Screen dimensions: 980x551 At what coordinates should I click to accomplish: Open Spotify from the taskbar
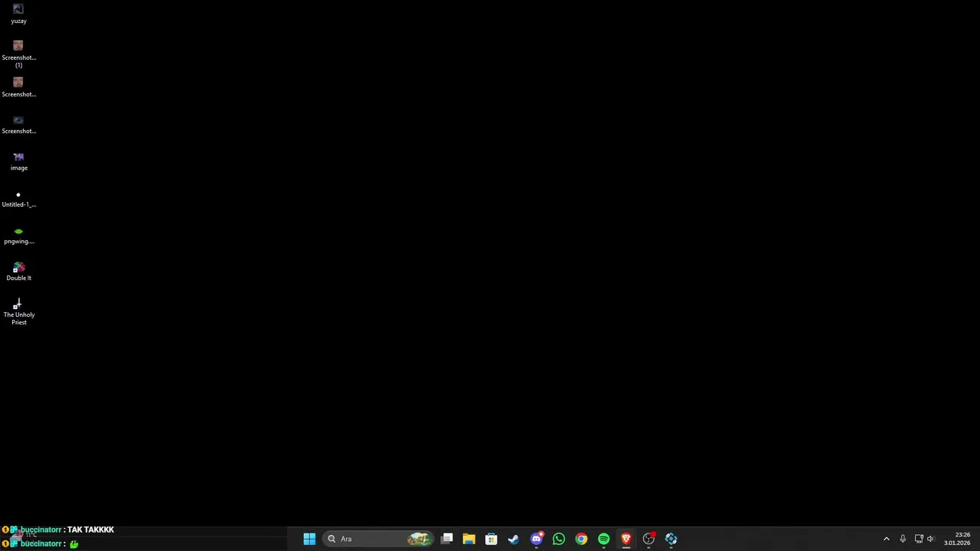click(x=603, y=539)
